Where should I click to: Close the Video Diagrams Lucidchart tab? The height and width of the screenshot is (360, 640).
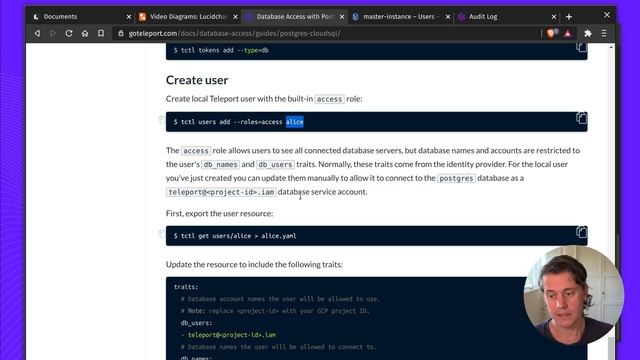[x=235, y=17]
